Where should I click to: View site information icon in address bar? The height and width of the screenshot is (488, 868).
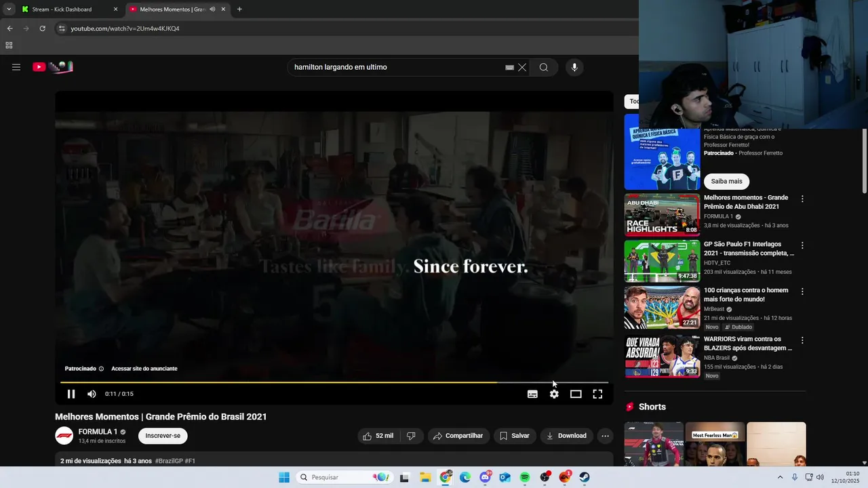click(62, 28)
